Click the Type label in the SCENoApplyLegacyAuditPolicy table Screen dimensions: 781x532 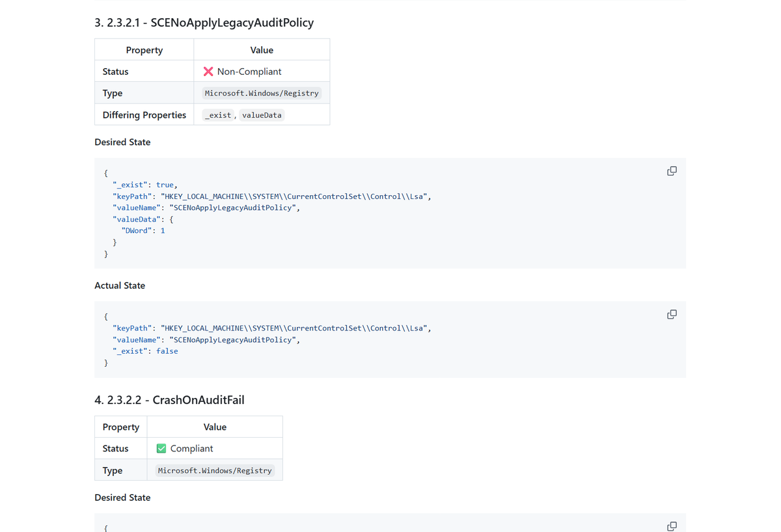click(x=112, y=94)
